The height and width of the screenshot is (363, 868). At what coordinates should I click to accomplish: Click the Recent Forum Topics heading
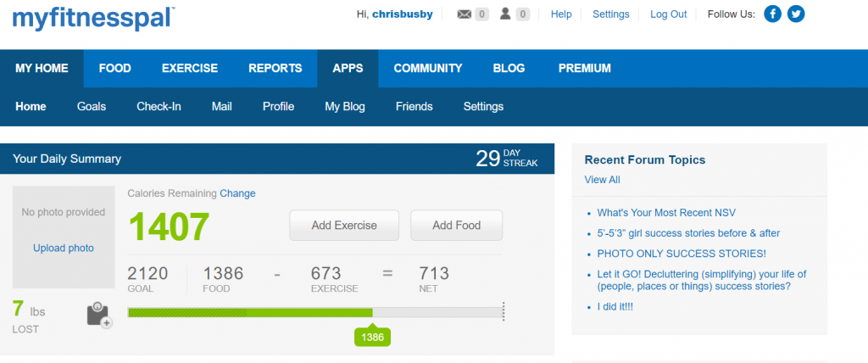pyautogui.click(x=645, y=160)
